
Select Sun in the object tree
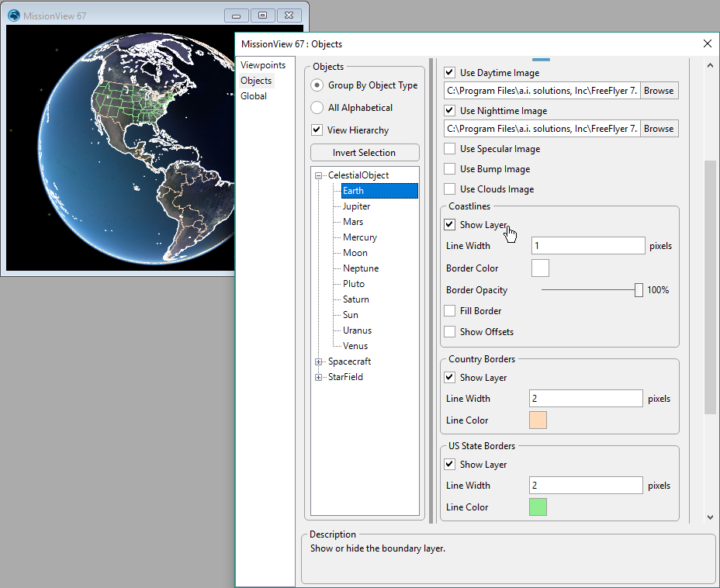tap(351, 316)
